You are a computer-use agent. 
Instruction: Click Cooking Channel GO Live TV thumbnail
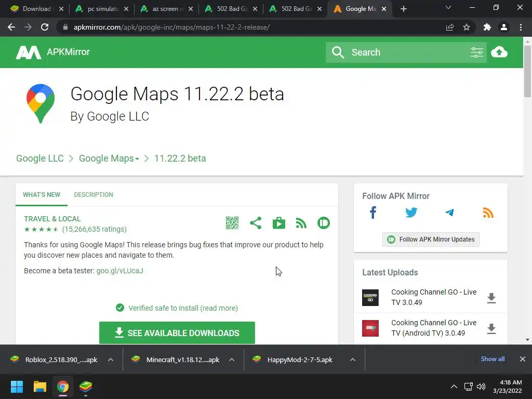point(370,298)
